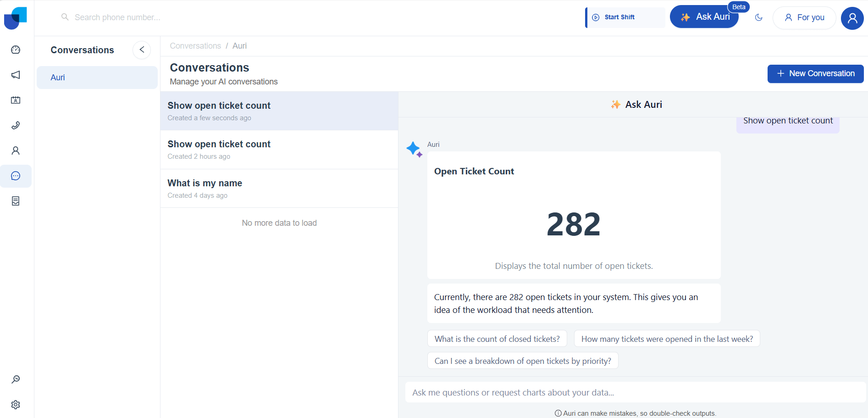Select the chat conversations sidebar icon
This screenshot has height=418, width=868.
16,176
